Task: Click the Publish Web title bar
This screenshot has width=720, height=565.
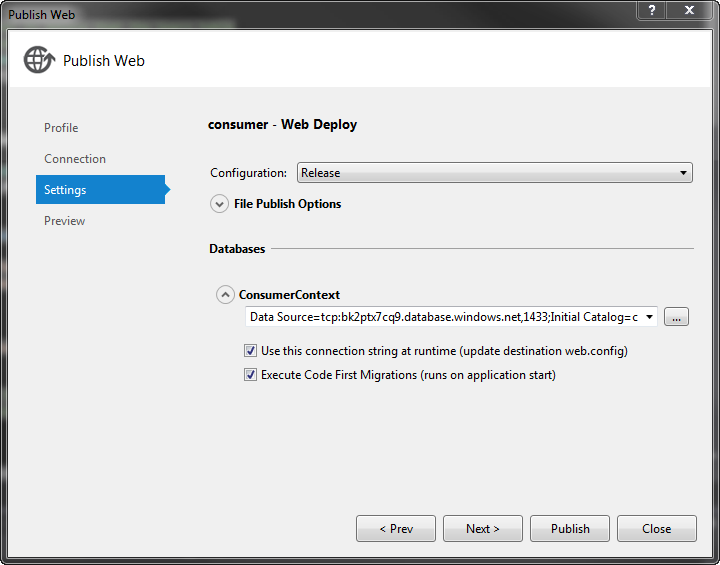Action: click(x=300, y=13)
